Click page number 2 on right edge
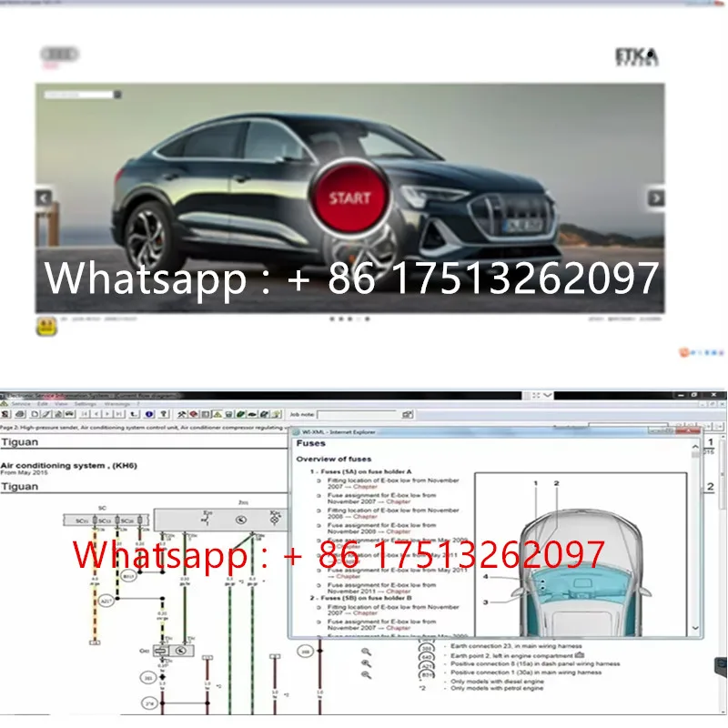Image resolution: width=728 pixels, height=728 pixels. [x=711, y=487]
